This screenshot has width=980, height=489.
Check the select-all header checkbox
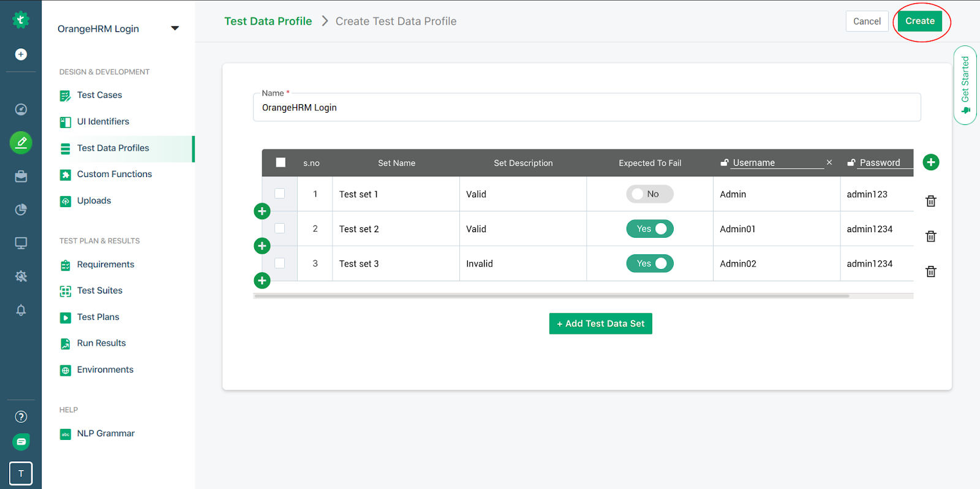coord(281,162)
